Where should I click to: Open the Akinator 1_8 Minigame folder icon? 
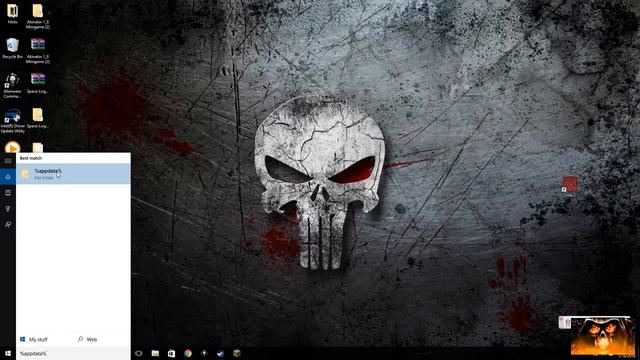pyautogui.click(x=38, y=16)
